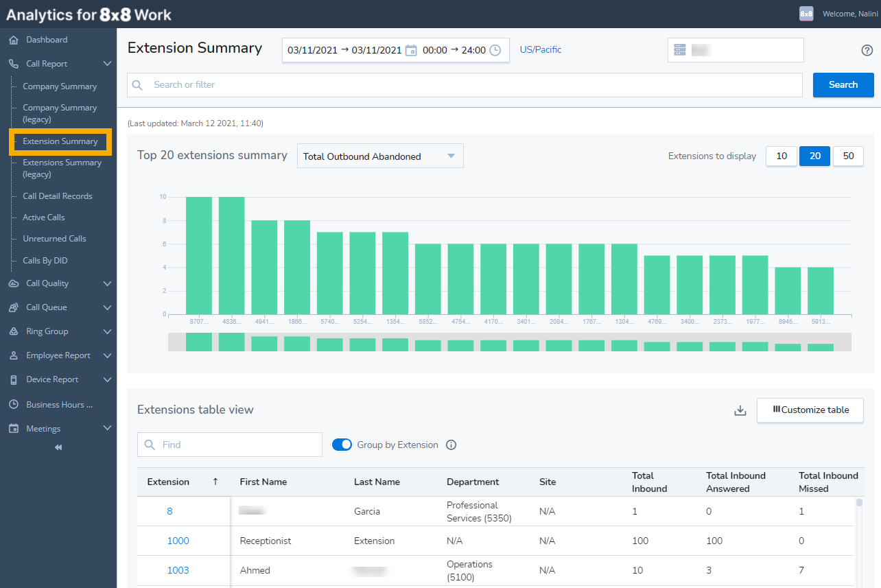Open the Extension Summary report
This screenshot has height=588, width=881.
[60, 141]
